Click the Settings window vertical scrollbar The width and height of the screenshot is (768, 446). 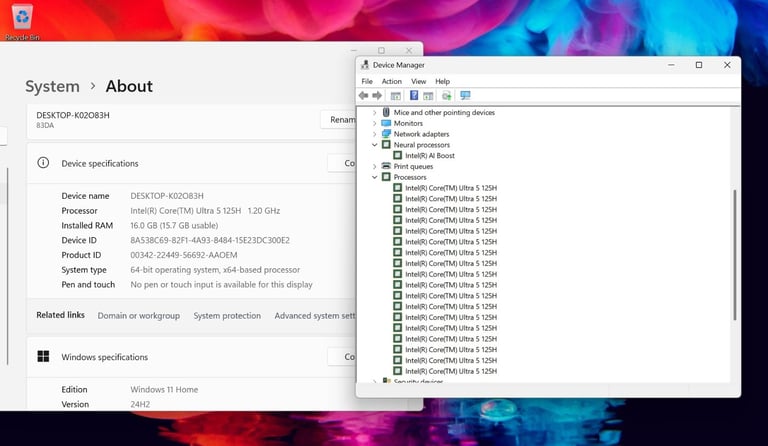(x=8, y=267)
